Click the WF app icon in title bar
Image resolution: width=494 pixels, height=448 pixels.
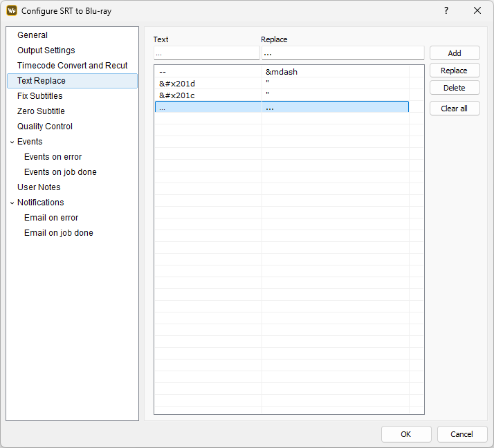12,11
